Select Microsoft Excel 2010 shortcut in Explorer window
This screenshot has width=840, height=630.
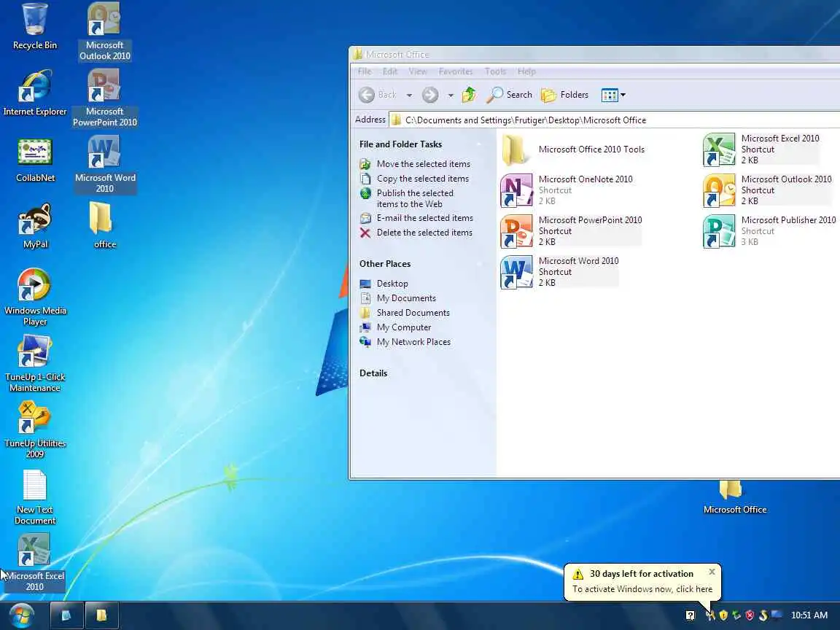click(761, 149)
